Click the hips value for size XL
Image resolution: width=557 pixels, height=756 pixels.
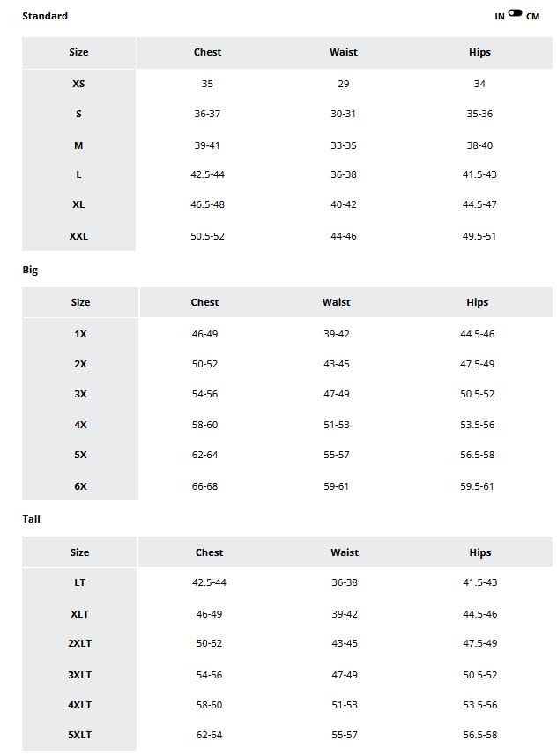pos(479,204)
